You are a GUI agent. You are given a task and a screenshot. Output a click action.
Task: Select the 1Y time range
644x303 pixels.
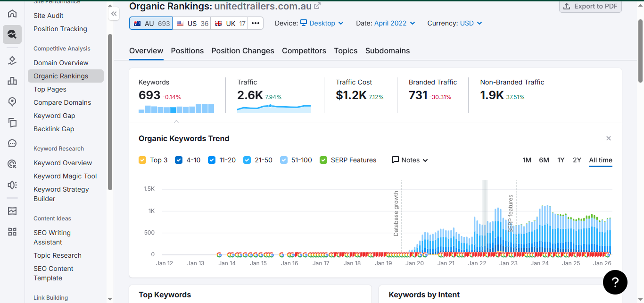tap(561, 160)
